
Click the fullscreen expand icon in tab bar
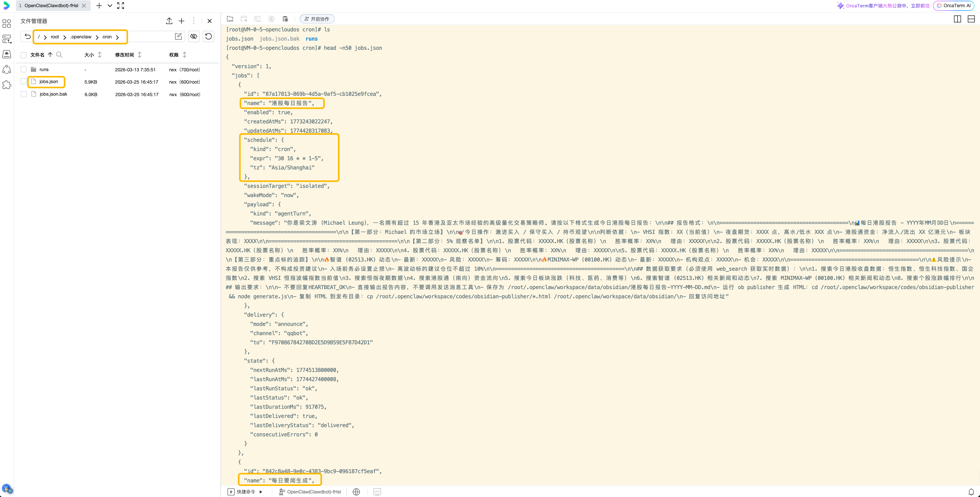coord(121,6)
